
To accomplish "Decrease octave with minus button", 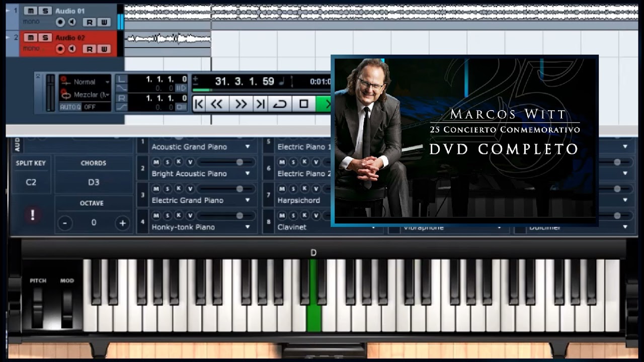I will click(64, 223).
